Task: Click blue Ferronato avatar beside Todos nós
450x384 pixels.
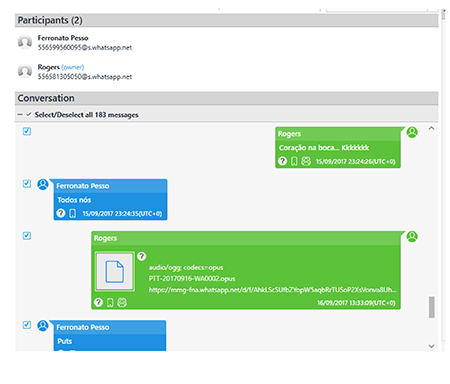Action: [x=43, y=184]
